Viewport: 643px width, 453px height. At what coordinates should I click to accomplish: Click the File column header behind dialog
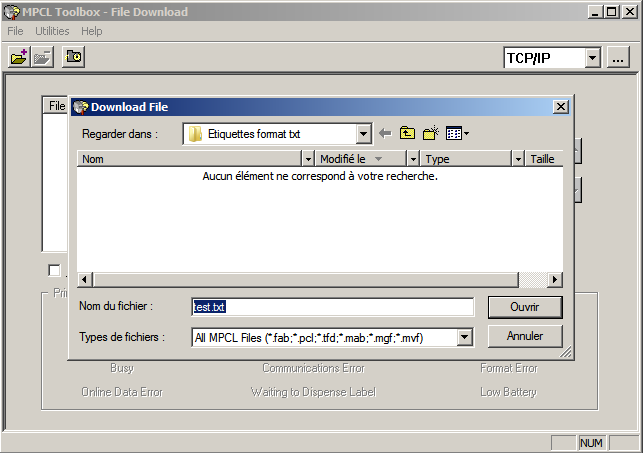pos(56,106)
